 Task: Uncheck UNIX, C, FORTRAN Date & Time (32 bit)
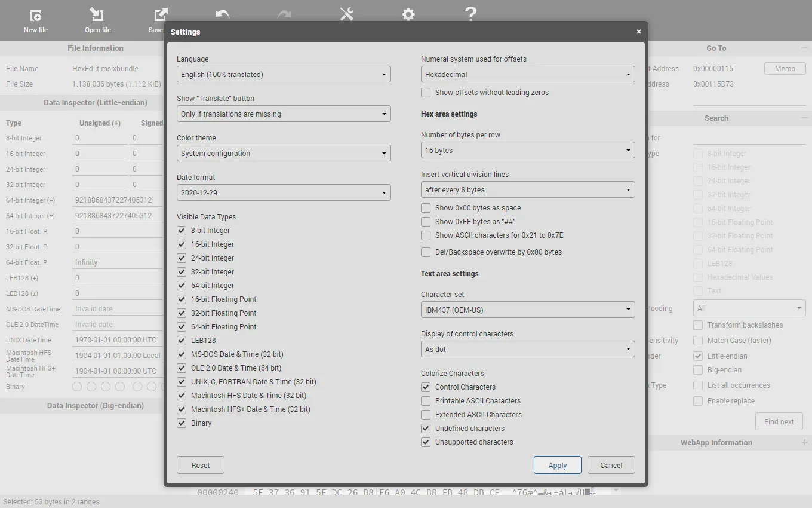182,382
